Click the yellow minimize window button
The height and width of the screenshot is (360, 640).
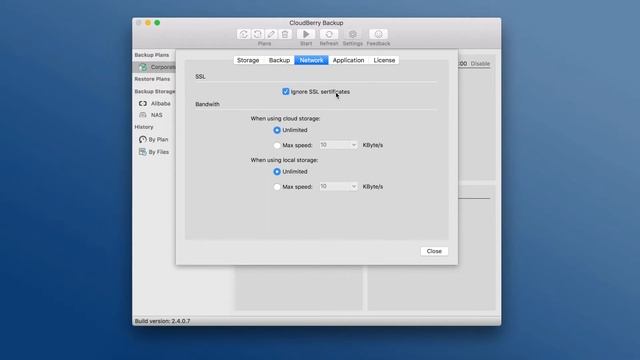tap(148, 23)
